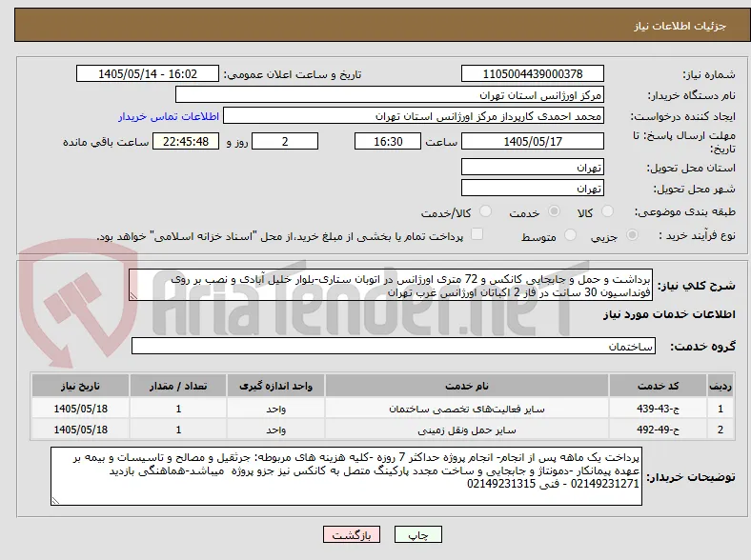751x560 pixels.
Task: Click the buyer notes text area
Action: coord(346,476)
